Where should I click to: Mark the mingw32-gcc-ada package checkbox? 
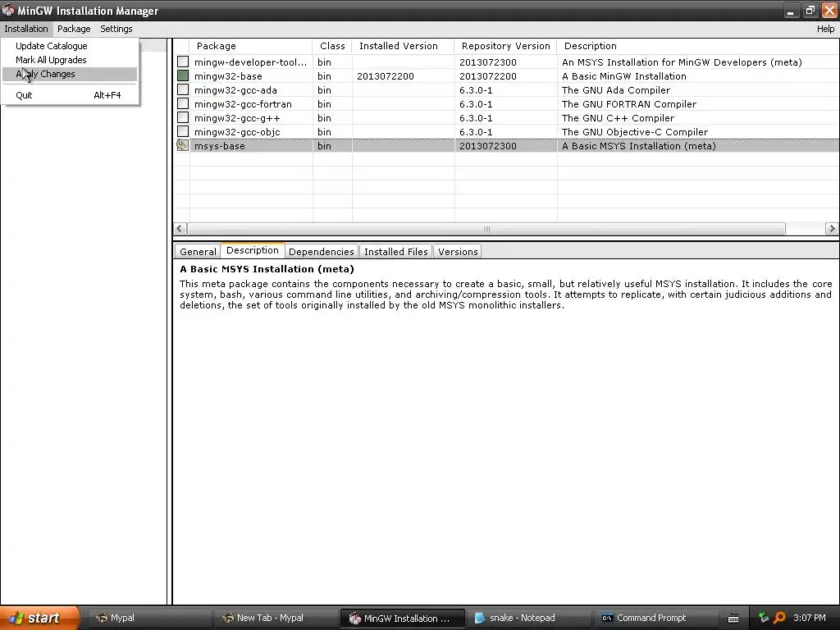click(183, 90)
